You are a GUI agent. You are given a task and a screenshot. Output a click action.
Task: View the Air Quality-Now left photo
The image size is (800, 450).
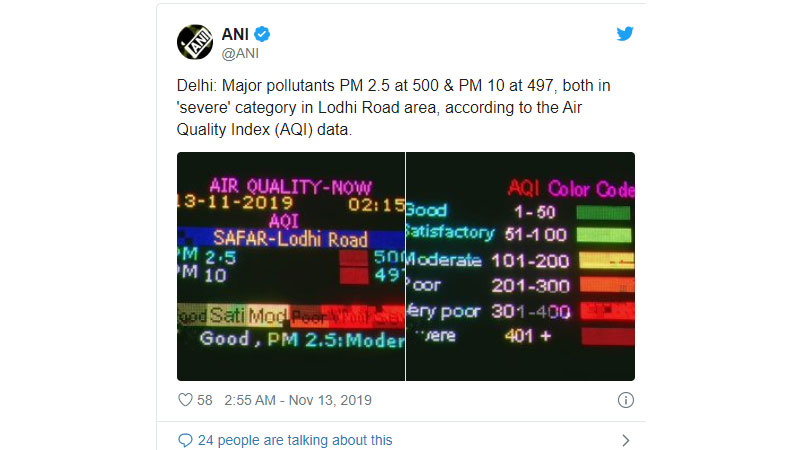[291, 266]
